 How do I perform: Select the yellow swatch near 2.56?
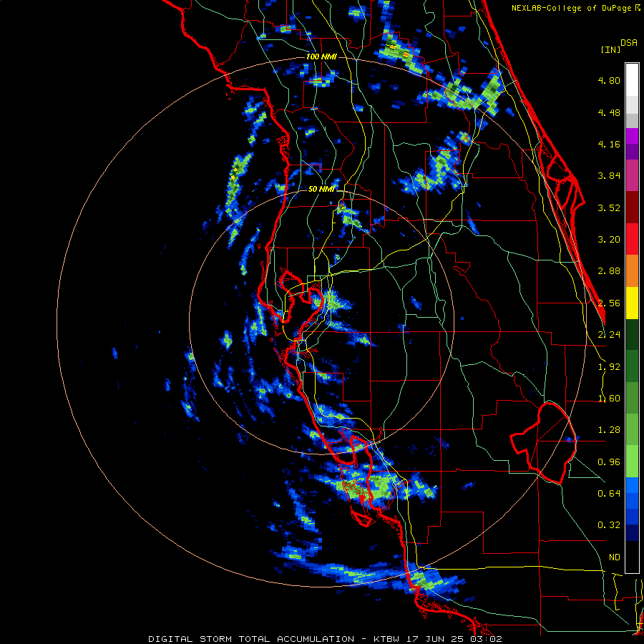[x=632, y=303]
